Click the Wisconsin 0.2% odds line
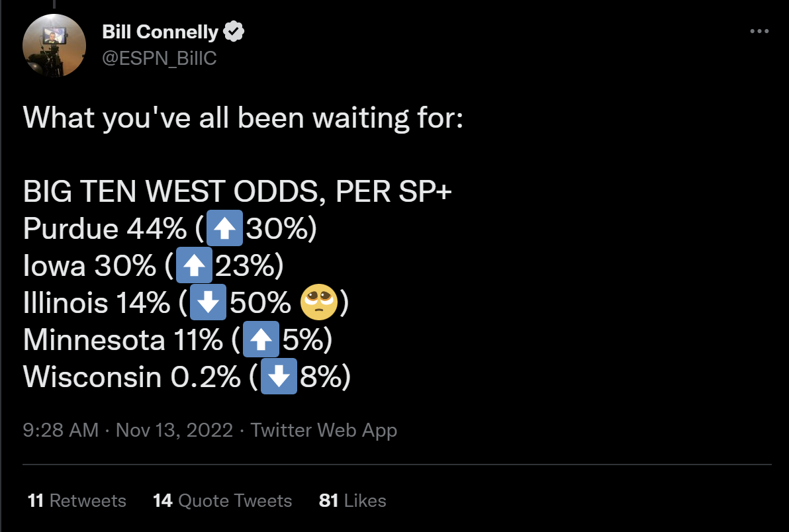 pos(187,376)
